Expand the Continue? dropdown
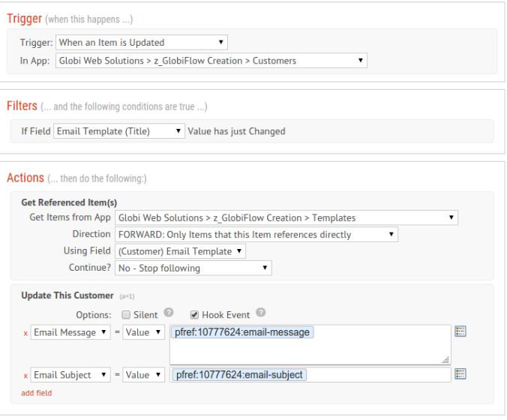507x420 pixels. point(193,268)
